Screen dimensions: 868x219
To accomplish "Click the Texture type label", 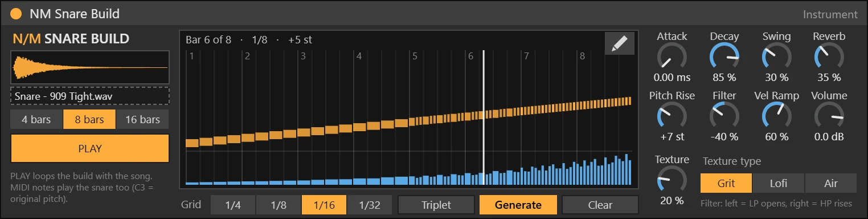I will click(732, 161).
